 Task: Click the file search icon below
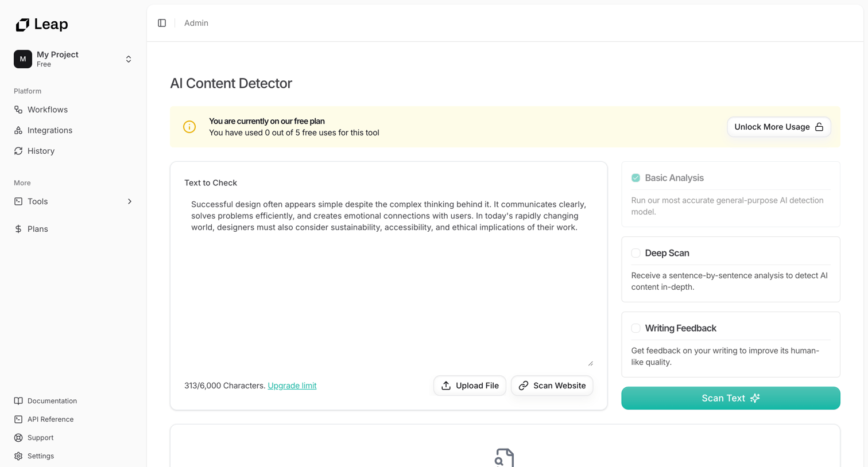click(x=505, y=458)
